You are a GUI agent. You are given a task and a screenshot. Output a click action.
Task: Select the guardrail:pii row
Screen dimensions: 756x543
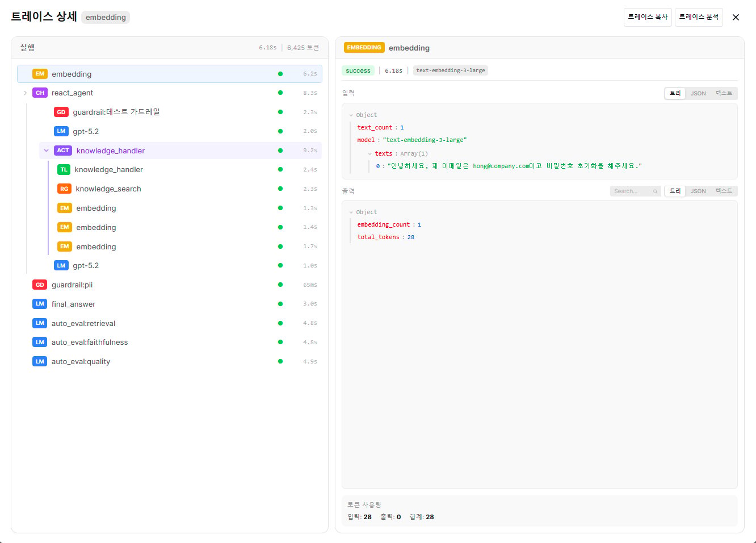170,285
